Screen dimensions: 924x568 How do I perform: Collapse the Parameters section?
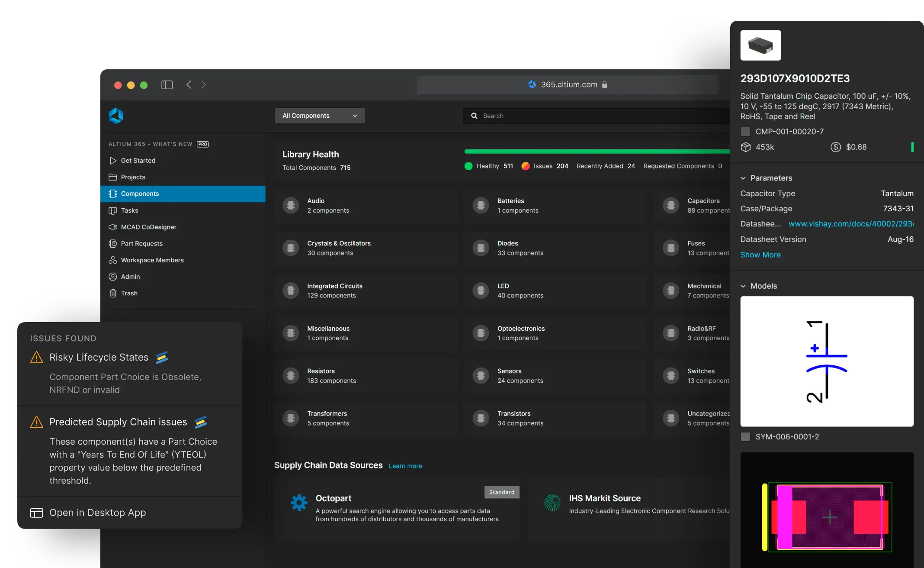tap(743, 178)
